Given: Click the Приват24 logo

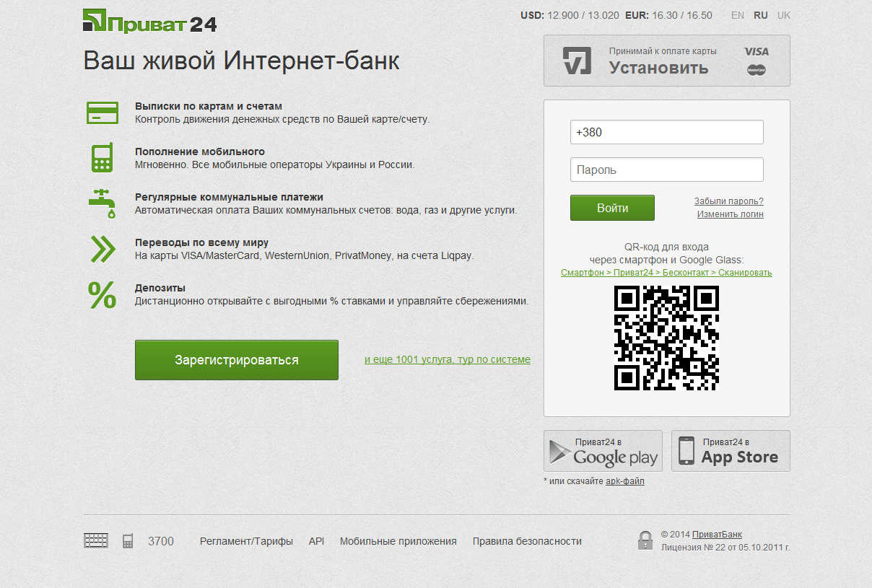Looking at the screenshot, I should [150, 21].
